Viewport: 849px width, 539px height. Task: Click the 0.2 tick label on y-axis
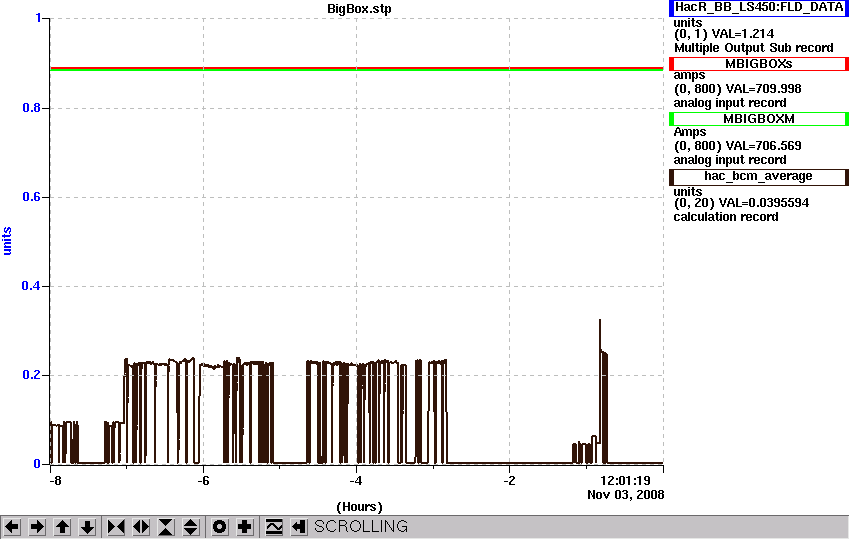pos(31,375)
